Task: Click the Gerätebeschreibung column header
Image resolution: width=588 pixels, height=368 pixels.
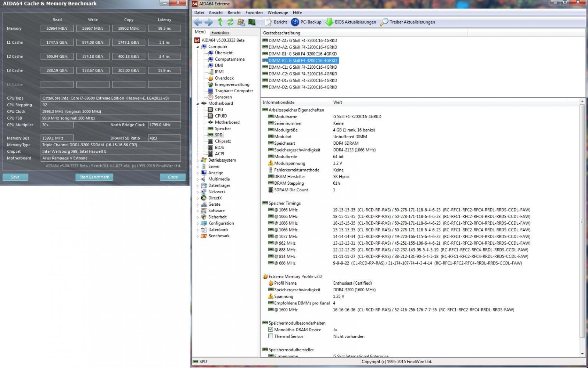Action: click(364, 33)
